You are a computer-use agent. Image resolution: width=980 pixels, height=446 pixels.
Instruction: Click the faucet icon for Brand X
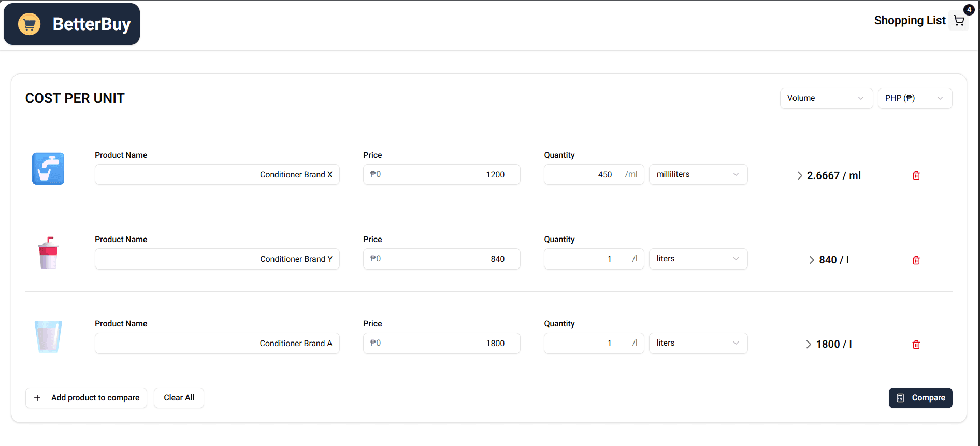48,169
